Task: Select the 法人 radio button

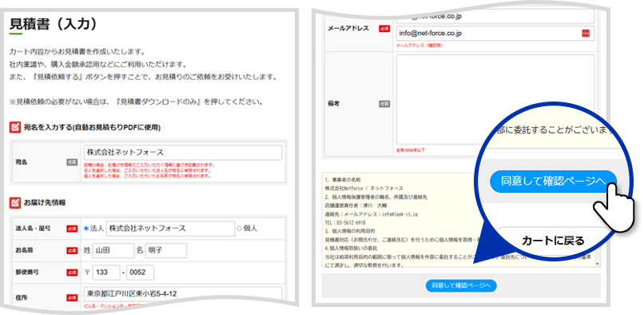Action: tap(85, 228)
